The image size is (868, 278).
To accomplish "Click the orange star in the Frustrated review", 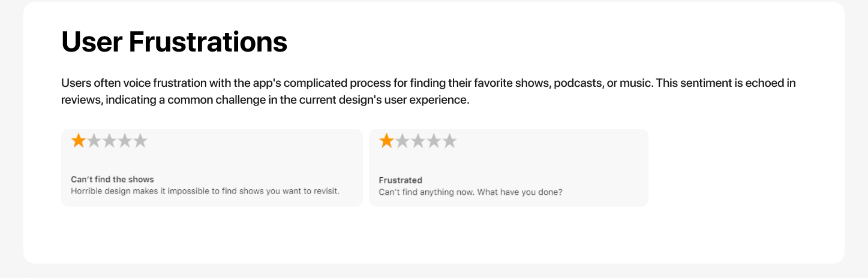I will 387,141.
